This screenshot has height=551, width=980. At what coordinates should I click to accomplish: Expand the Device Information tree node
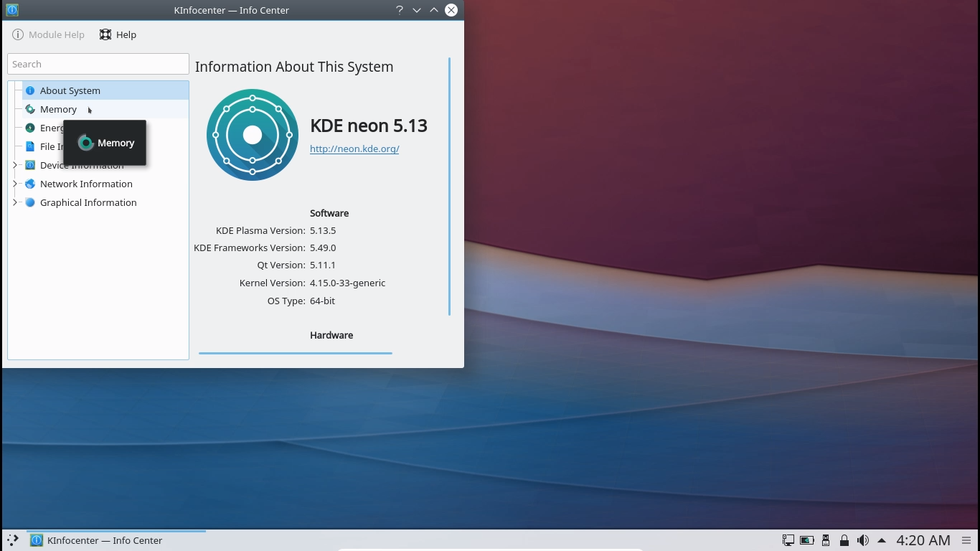click(x=15, y=165)
